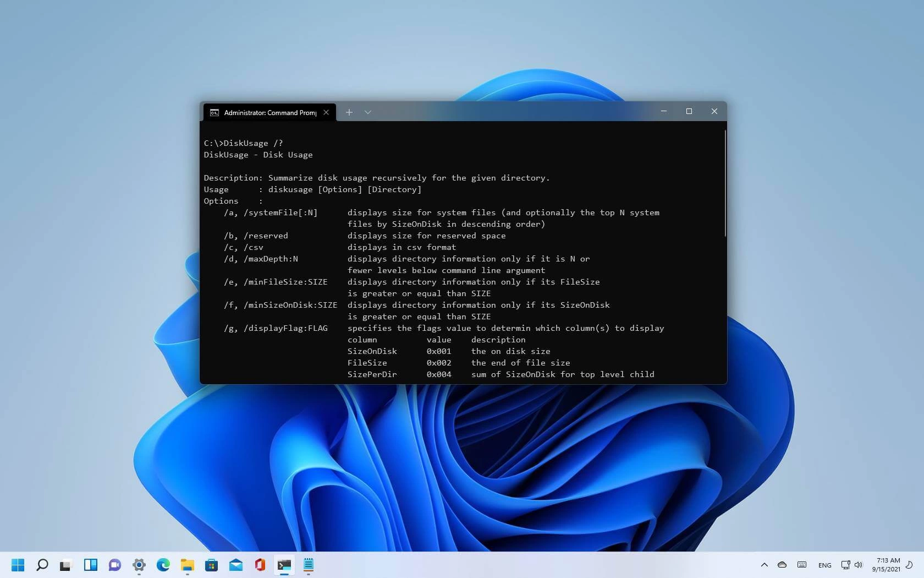Open the Mail app on taskbar
Screen dimensions: 924x578
(x=236, y=565)
